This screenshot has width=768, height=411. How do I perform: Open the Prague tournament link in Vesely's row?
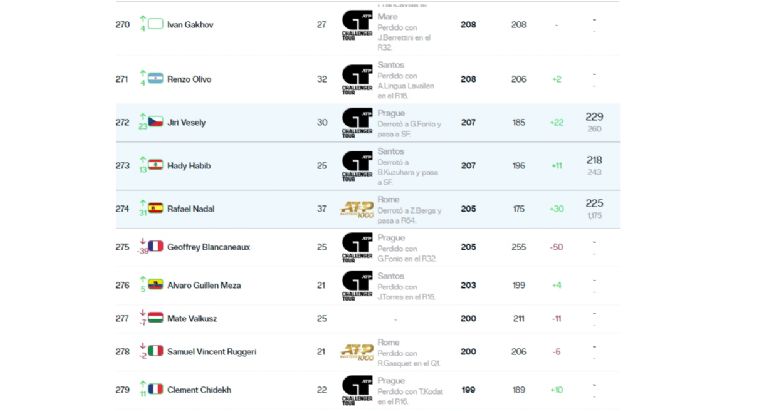coord(391,113)
